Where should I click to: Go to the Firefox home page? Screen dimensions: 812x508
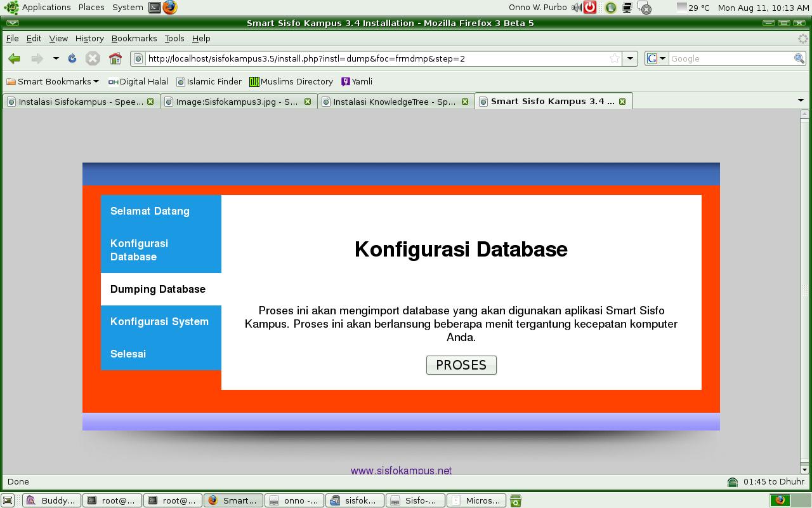point(115,58)
